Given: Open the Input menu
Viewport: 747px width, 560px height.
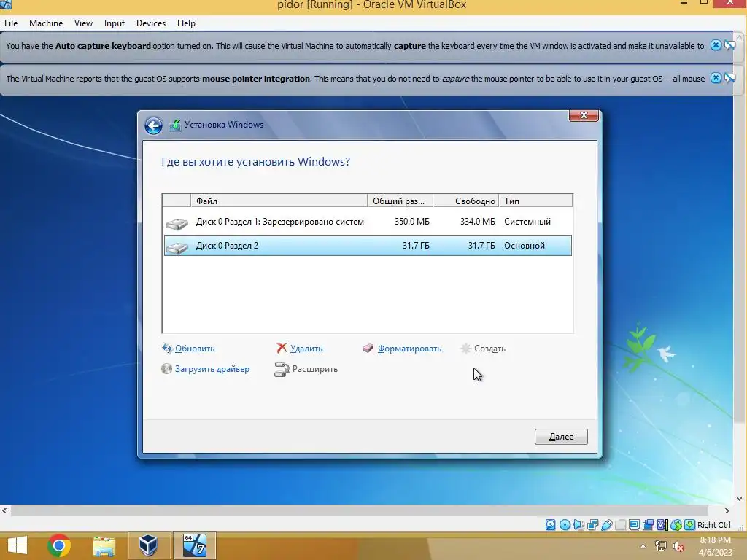Looking at the screenshot, I should (x=115, y=23).
